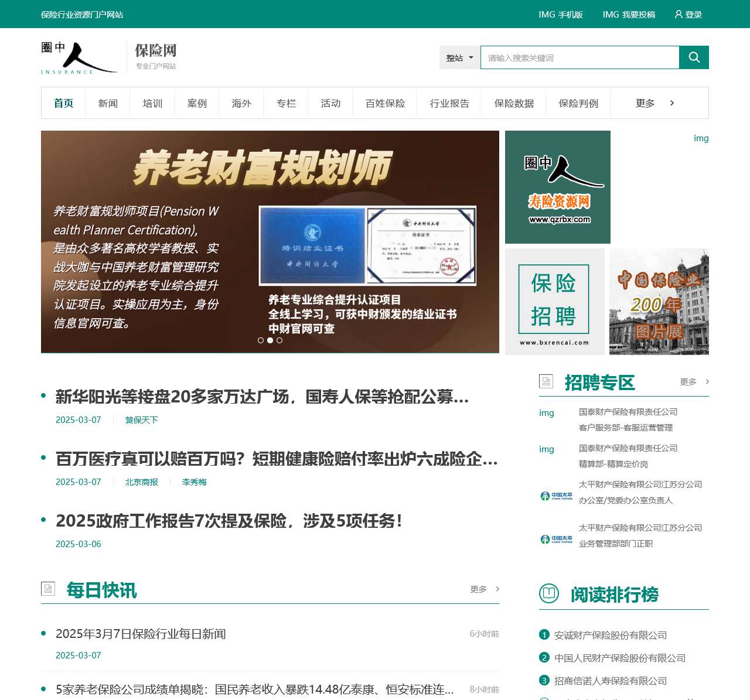
Task: Expand the 更多 navigation menu chevron
Action: [x=671, y=103]
